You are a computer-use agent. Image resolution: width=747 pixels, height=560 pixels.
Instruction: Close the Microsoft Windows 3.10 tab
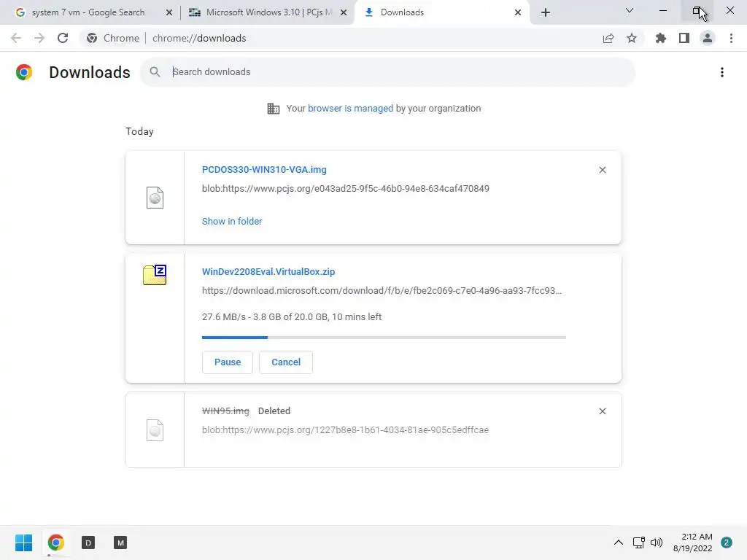pos(344,13)
